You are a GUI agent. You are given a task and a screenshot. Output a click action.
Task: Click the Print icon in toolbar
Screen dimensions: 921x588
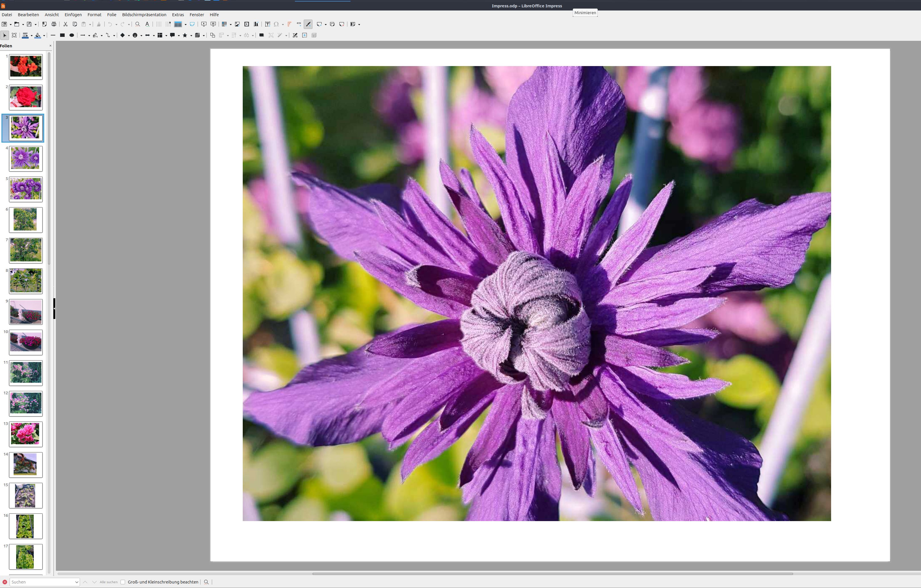pyautogui.click(x=54, y=24)
